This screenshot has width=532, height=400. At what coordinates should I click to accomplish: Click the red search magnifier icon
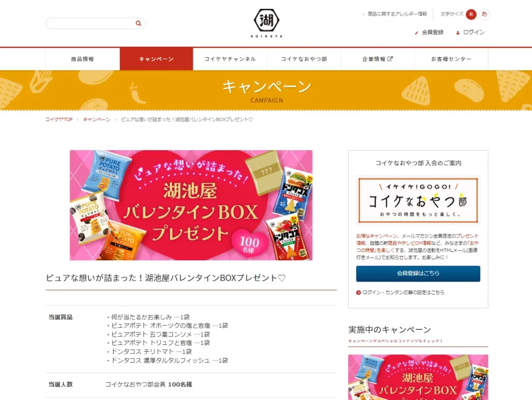[138, 23]
